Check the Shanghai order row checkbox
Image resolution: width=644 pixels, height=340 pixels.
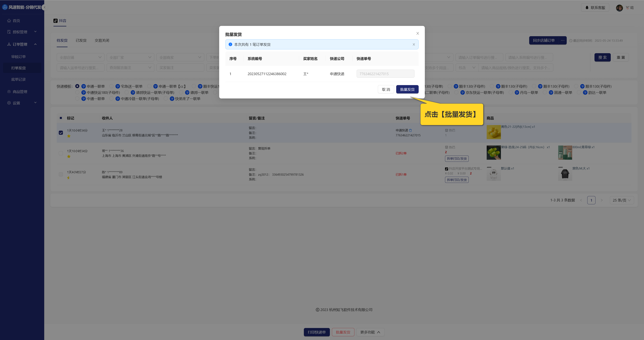click(x=61, y=153)
